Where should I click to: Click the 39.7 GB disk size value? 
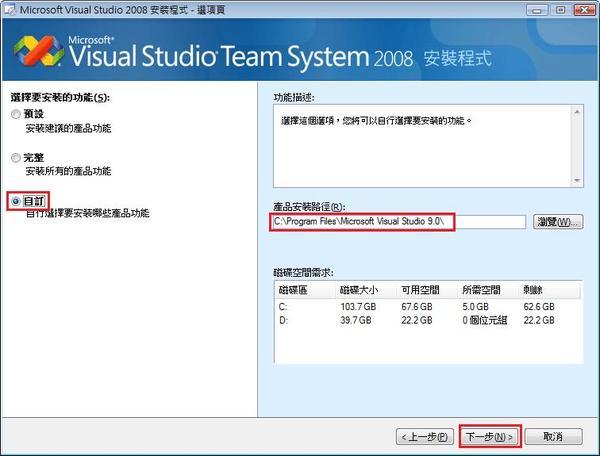pos(355,320)
